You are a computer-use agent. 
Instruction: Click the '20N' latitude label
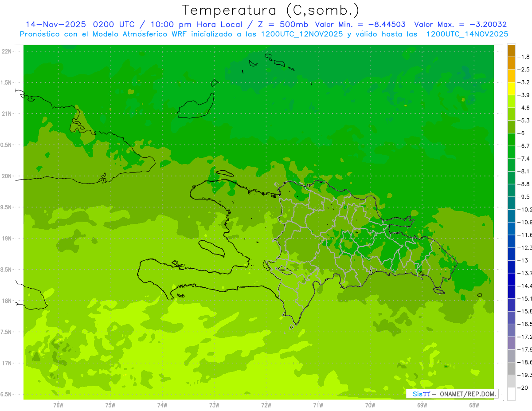tap(7, 176)
